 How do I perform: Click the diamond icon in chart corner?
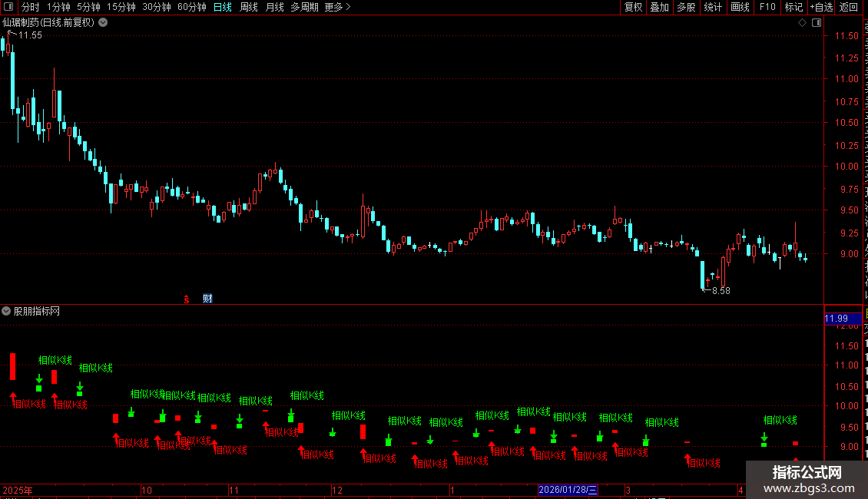802,23
